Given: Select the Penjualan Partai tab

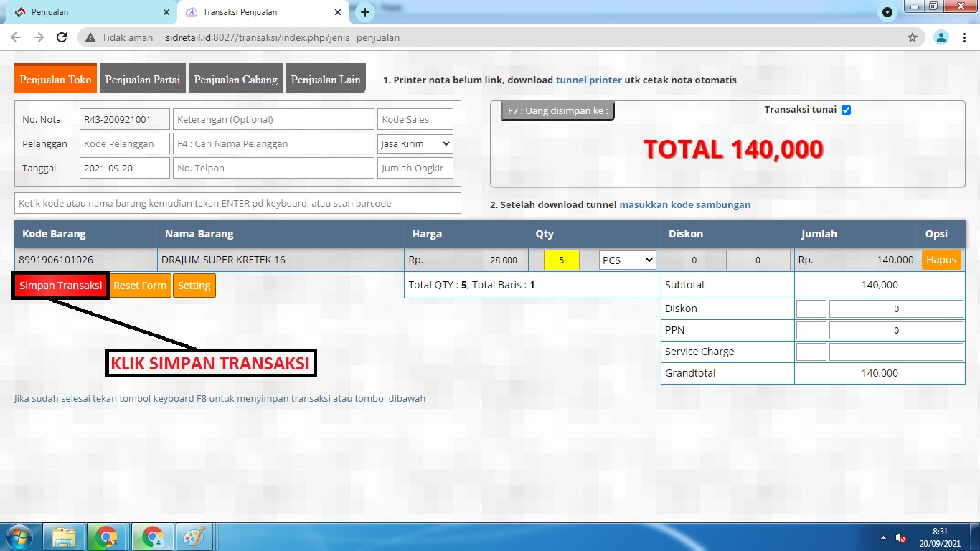Looking at the screenshot, I should (142, 79).
